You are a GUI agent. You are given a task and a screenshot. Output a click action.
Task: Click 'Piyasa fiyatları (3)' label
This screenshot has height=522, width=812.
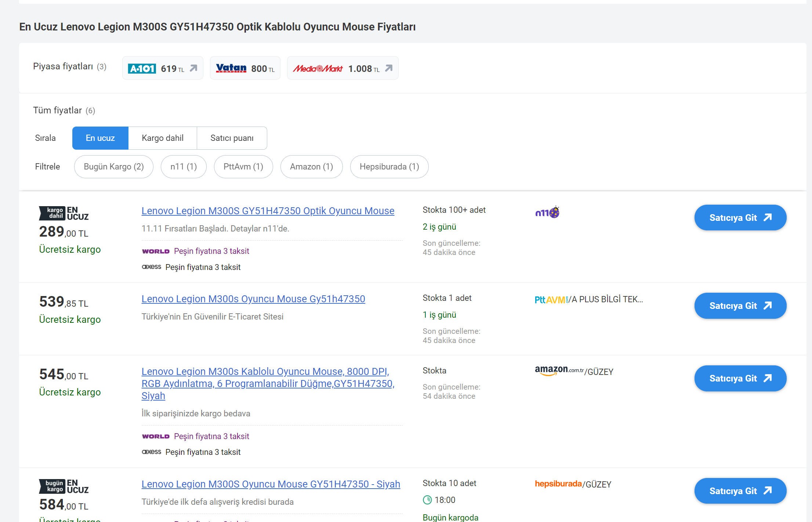70,66
